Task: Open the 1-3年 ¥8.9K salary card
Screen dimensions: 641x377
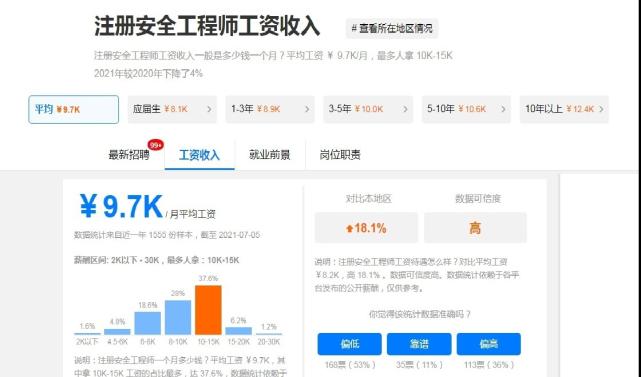Action: click(270, 110)
